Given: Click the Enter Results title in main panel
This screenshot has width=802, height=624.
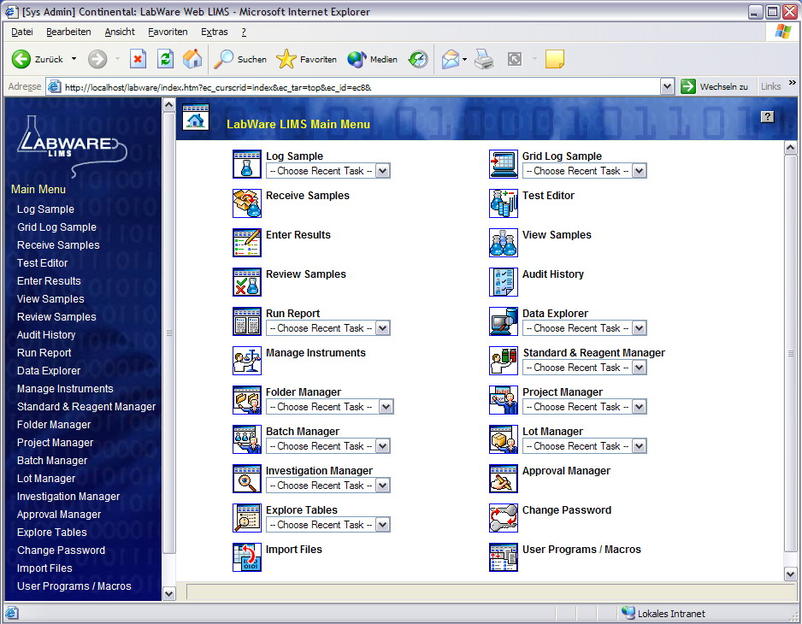Looking at the screenshot, I should coord(298,235).
